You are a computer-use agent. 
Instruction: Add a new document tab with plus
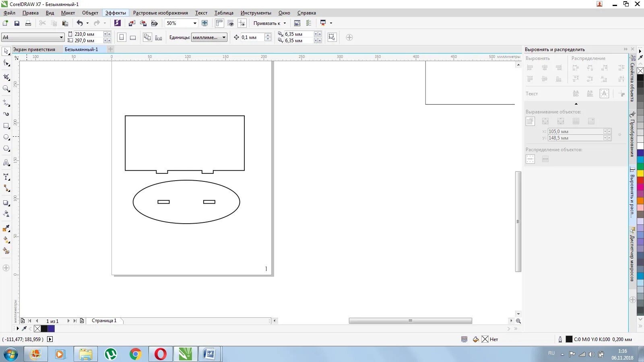(x=111, y=49)
